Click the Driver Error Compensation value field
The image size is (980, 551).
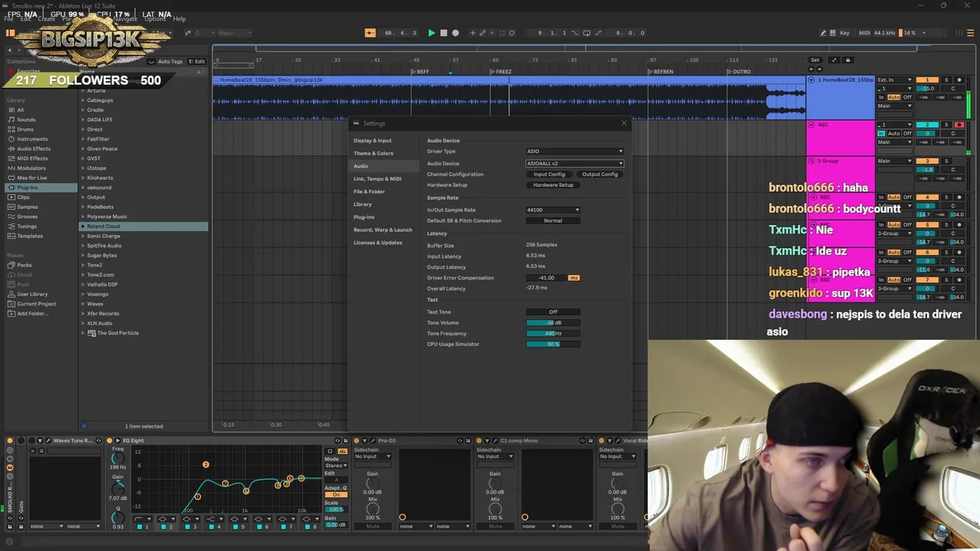point(546,278)
